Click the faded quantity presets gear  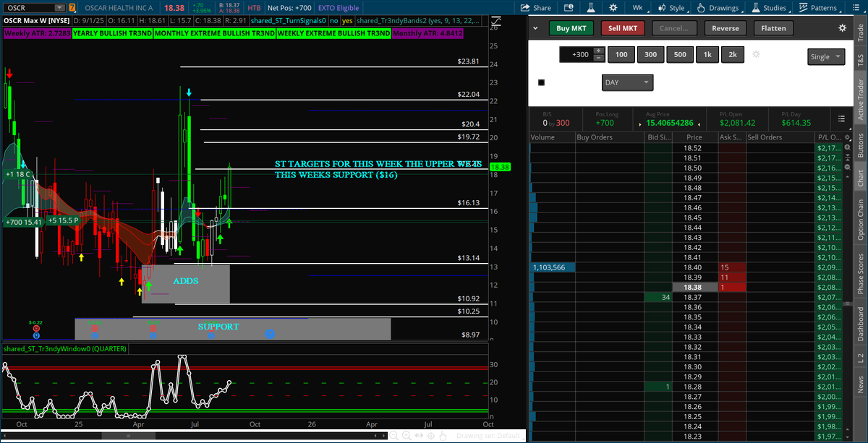pos(757,55)
